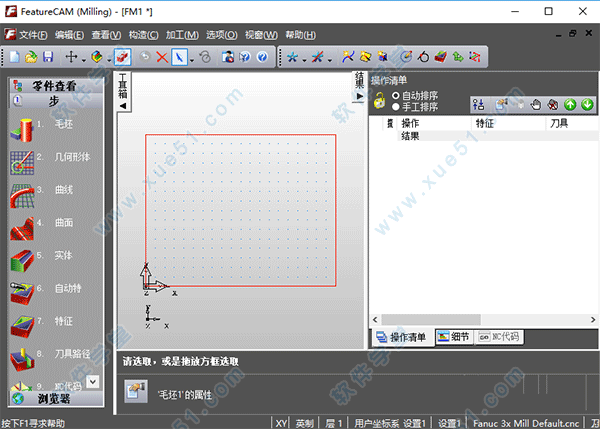Open file using the folder icon
Screen dimensions: 600x429
click(31, 57)
